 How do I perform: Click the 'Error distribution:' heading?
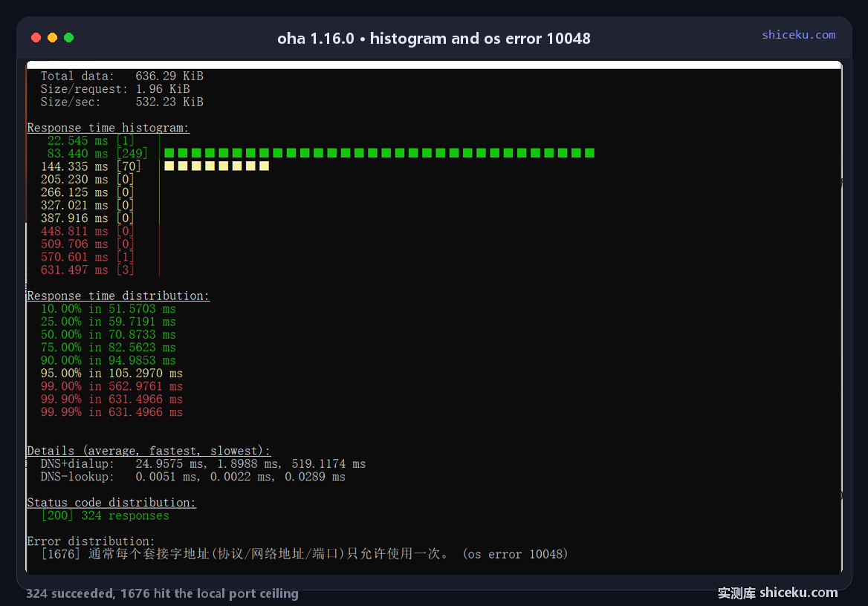91,541
